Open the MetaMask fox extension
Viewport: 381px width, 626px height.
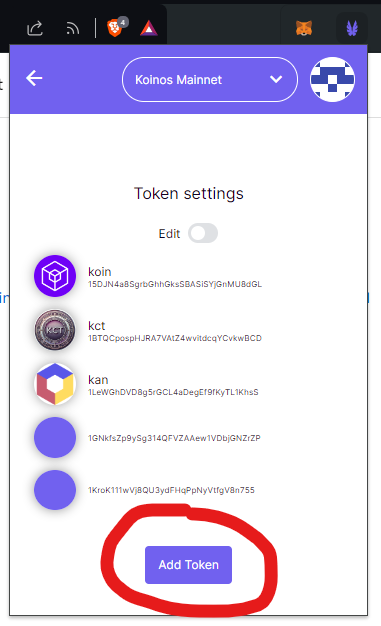pyautogui.click(x=304, y=28)
